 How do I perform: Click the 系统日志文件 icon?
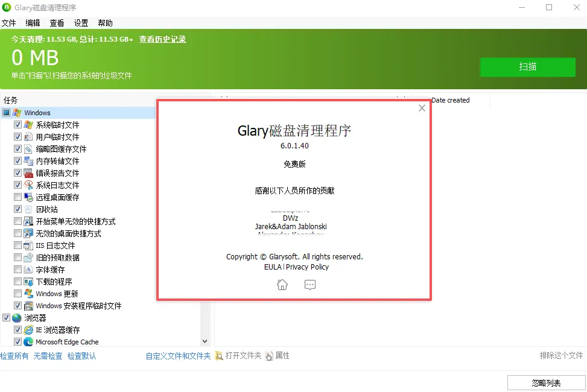coord(28,185)
